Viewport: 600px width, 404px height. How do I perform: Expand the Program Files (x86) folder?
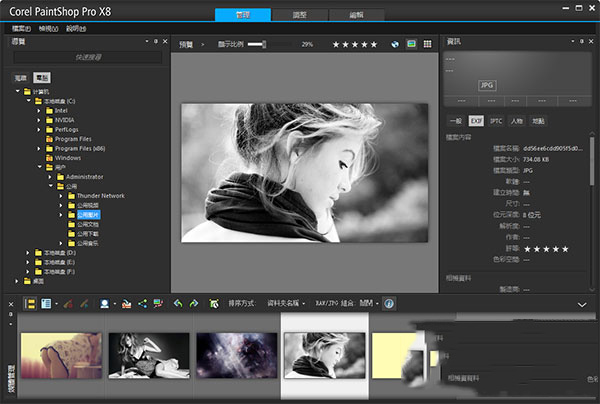39,148
